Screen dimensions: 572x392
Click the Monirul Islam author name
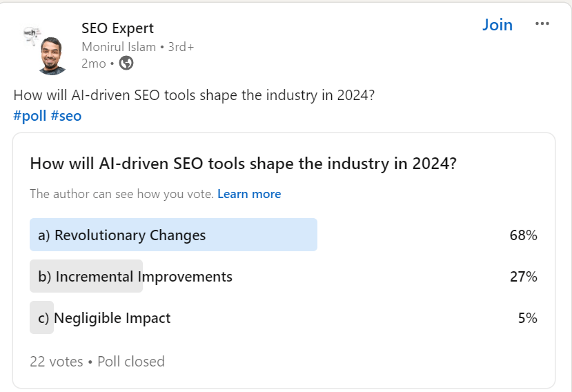point(119,47)
